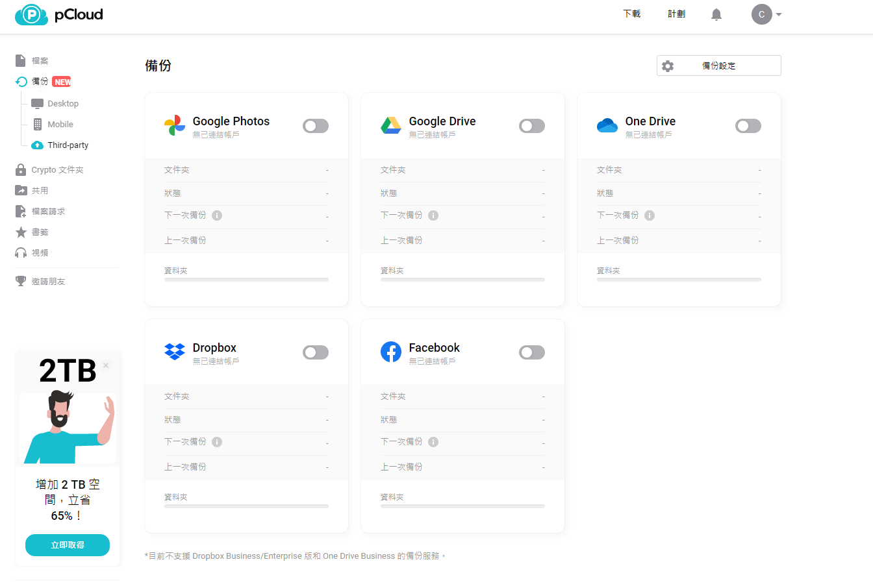
Task: Click the 立即取得 button
Action: (68, 545)
